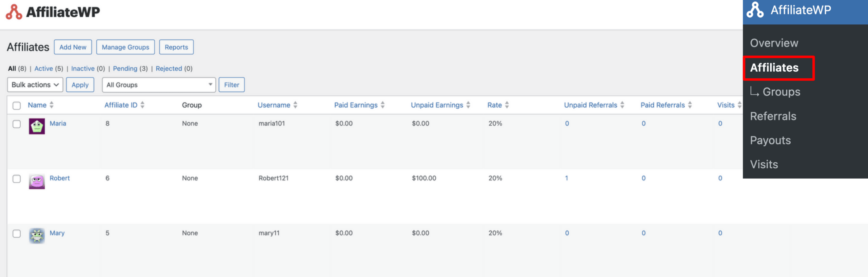Open the All Groups dropdown
Viewport: 868px width, 277px height.
click(x=159, y=85)
